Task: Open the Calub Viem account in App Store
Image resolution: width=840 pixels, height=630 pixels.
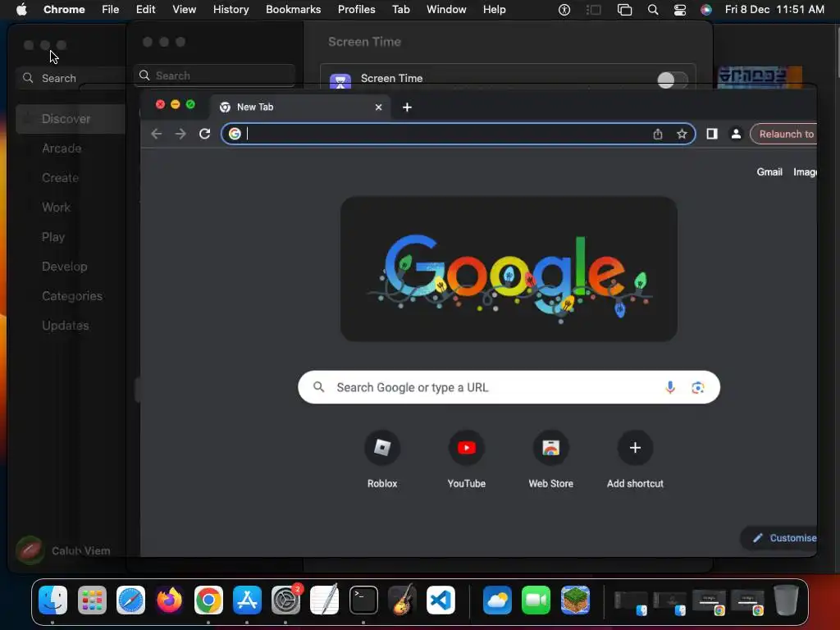Action: (x=64, y=550)
